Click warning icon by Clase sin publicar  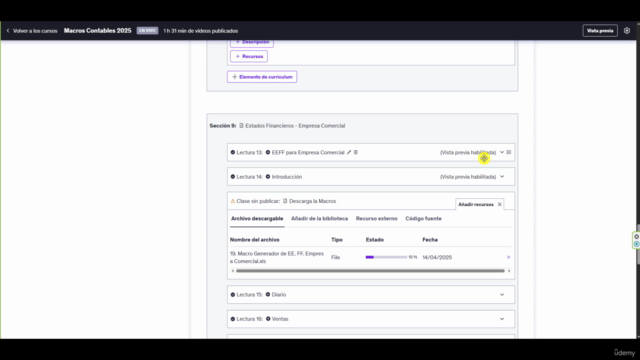click(x=233, y=201)
